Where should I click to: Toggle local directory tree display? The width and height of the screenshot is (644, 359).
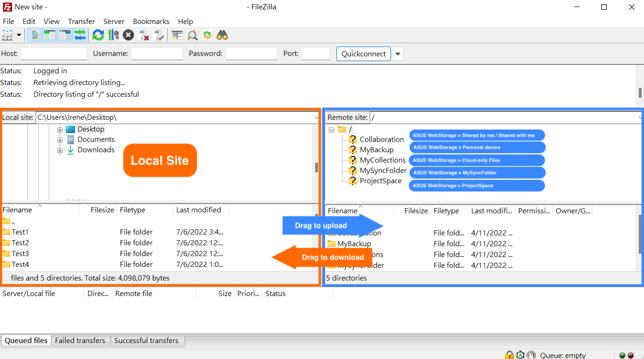50,35
